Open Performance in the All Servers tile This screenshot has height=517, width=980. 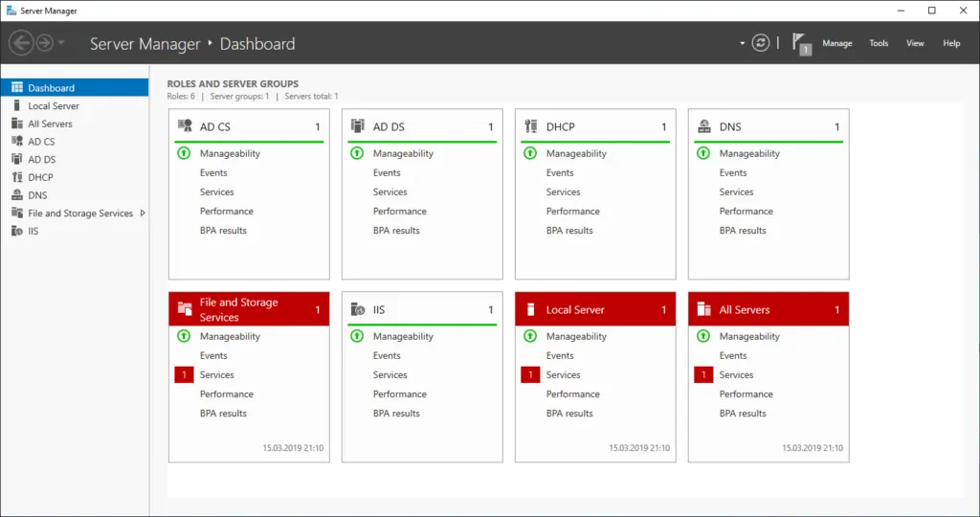pyautogui.click(x=746, y=393)
